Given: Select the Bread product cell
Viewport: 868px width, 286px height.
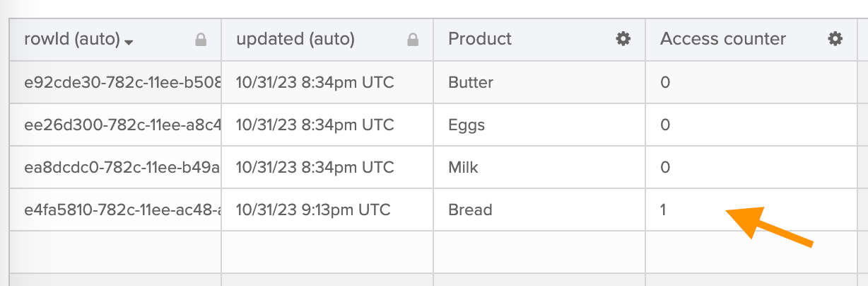Looking at the screenshot, I should coord(470,210).
